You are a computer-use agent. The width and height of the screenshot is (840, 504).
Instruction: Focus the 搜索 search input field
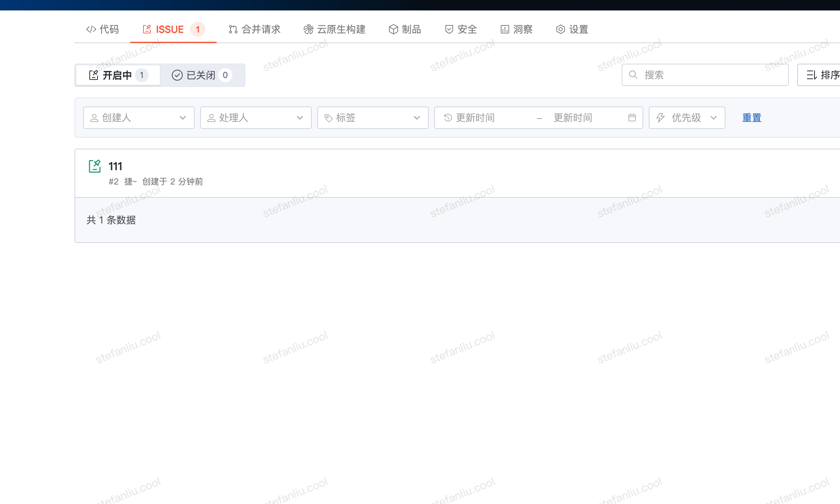tap(710, 75)
